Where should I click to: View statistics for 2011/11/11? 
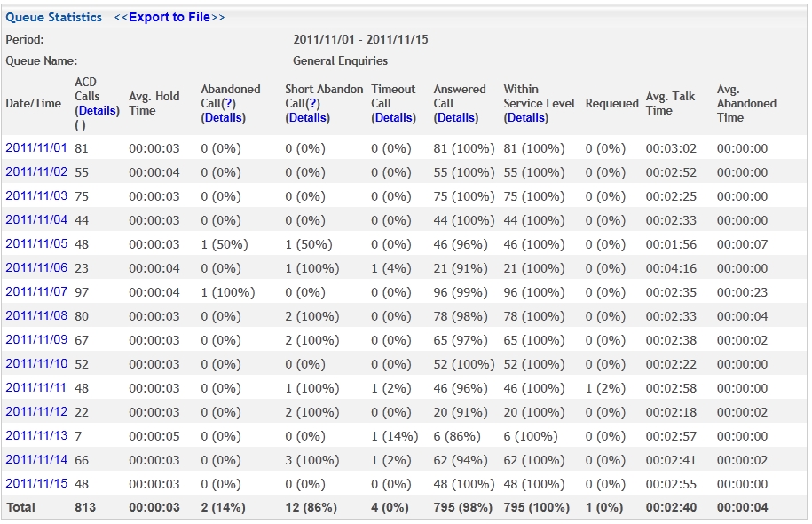click(x=36, y=387)
